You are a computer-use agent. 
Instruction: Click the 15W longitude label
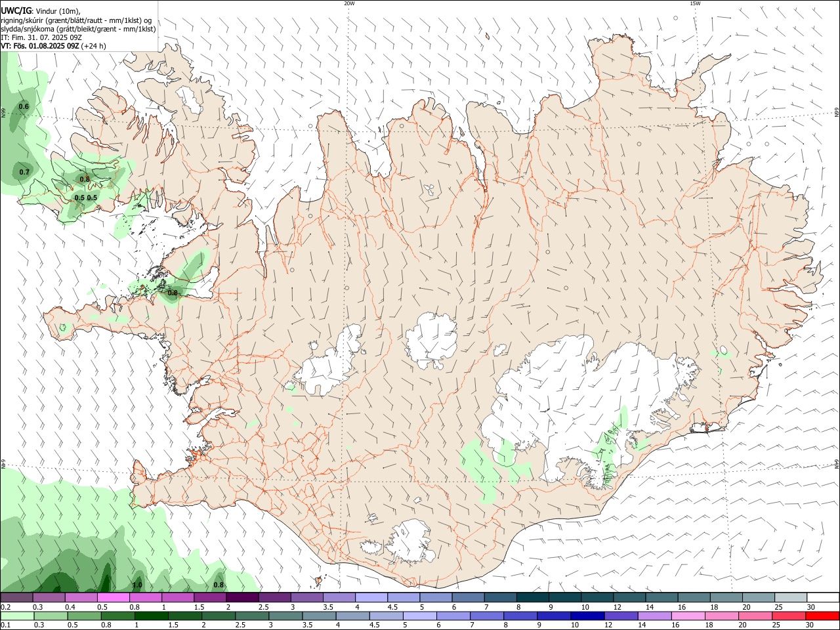point(695,3)
